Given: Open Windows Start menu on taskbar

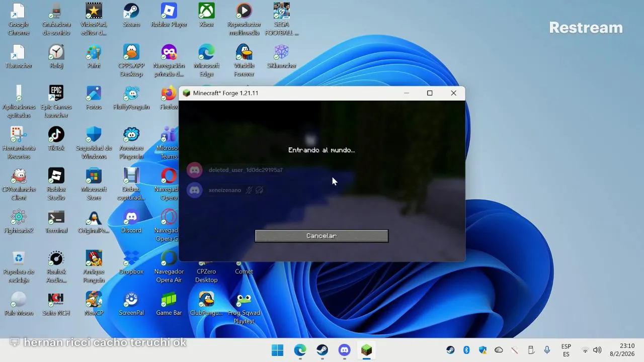Looking at the screenshot, I should tap(277, 350).
